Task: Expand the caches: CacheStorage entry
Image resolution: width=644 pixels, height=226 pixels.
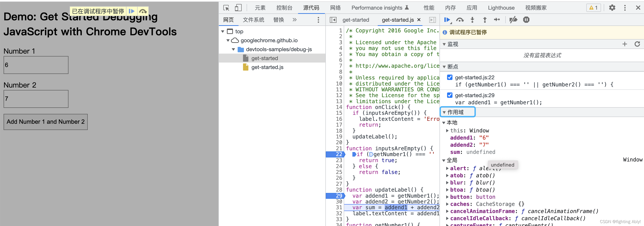Action: (x=447, y=204)
